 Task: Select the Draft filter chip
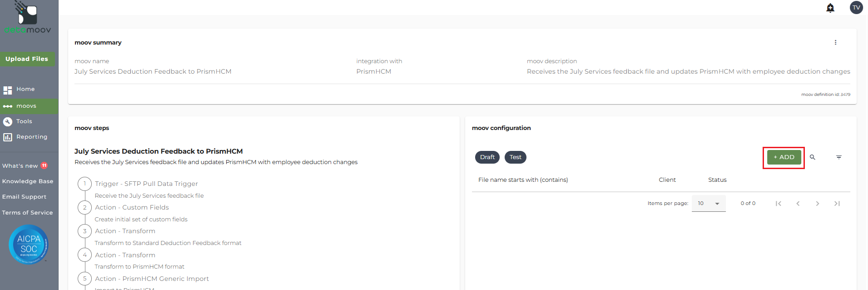[x=487, y=157]
